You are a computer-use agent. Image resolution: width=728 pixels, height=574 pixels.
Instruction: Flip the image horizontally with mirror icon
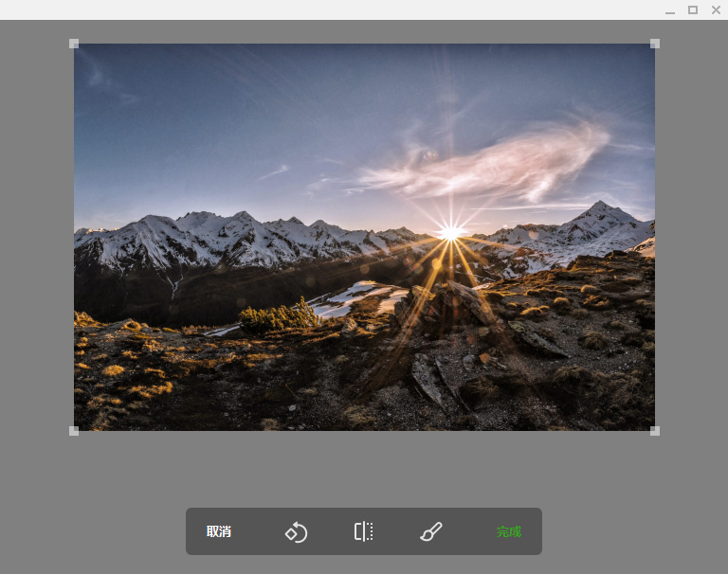[x=364, y=531]
